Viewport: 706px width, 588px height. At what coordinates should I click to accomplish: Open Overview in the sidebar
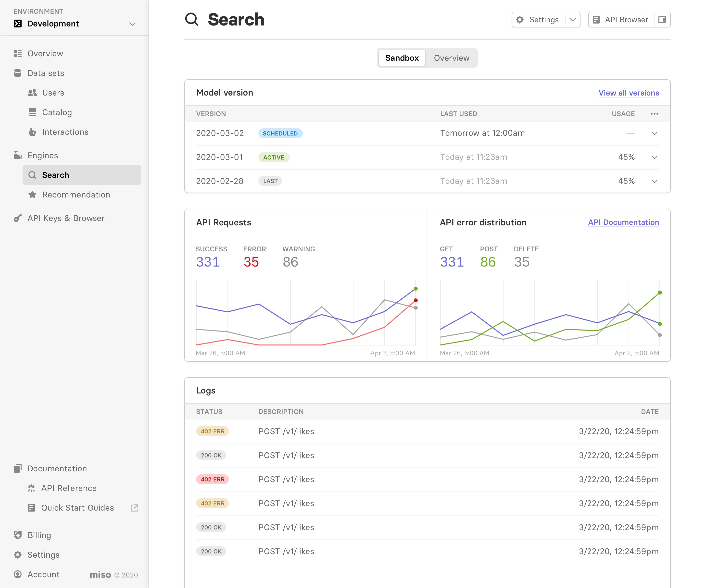point(45,53)
